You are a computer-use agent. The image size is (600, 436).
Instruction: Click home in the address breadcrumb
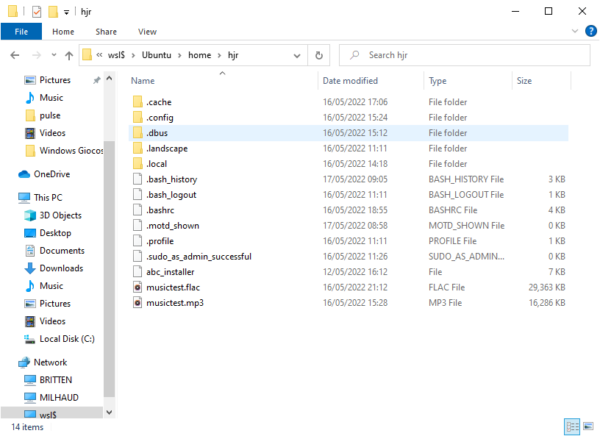pos(199,55)
